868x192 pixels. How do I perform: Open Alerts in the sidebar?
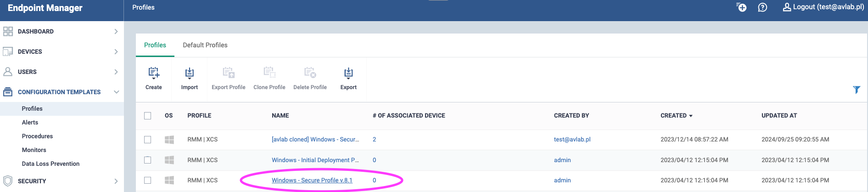pos(30,122)
